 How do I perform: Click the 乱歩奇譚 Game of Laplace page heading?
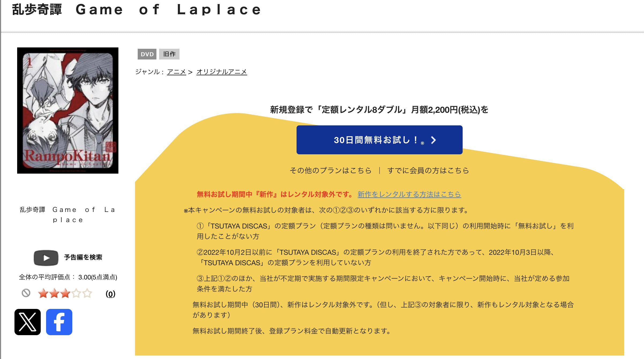coord(137,10)
